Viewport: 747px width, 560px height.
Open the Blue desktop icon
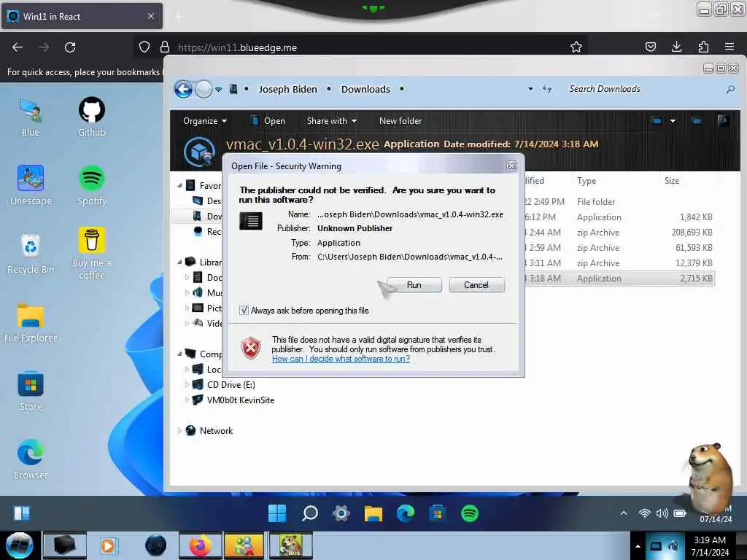31,117
